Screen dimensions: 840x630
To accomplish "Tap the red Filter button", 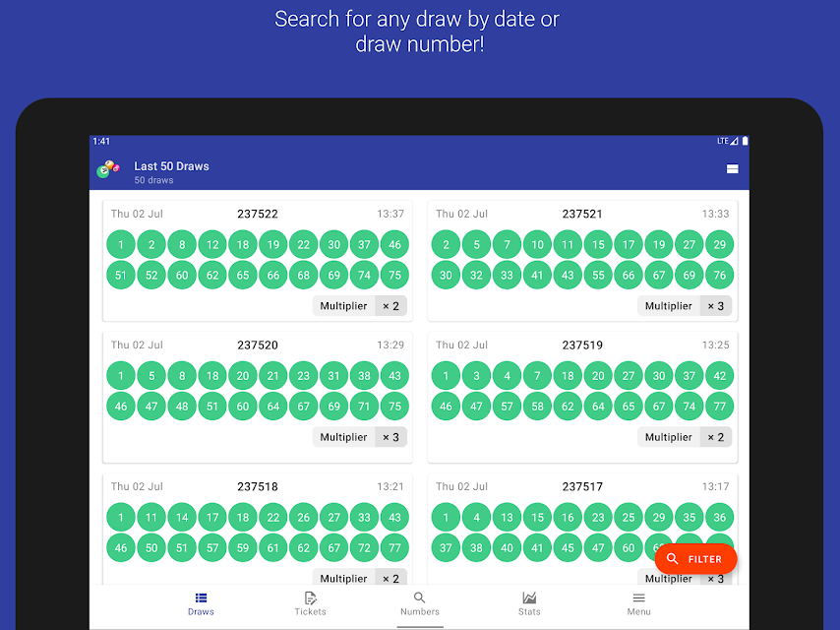I will (x=695, y=559).
